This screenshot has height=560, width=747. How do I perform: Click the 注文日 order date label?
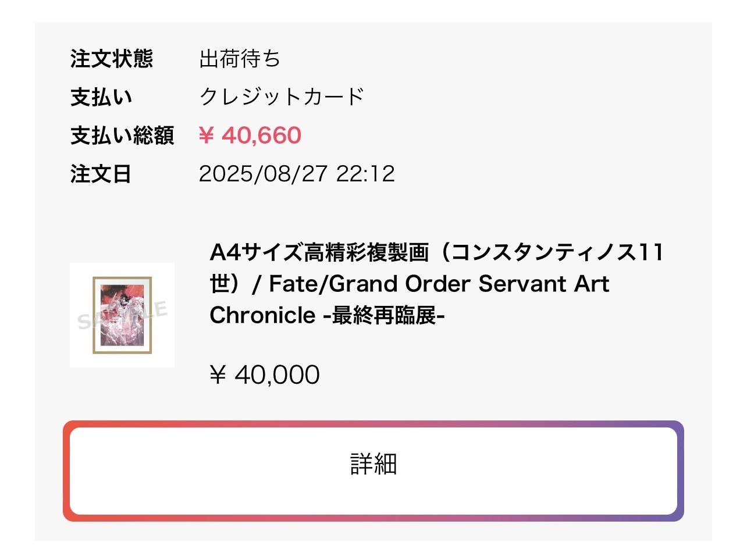pos(101,174)
